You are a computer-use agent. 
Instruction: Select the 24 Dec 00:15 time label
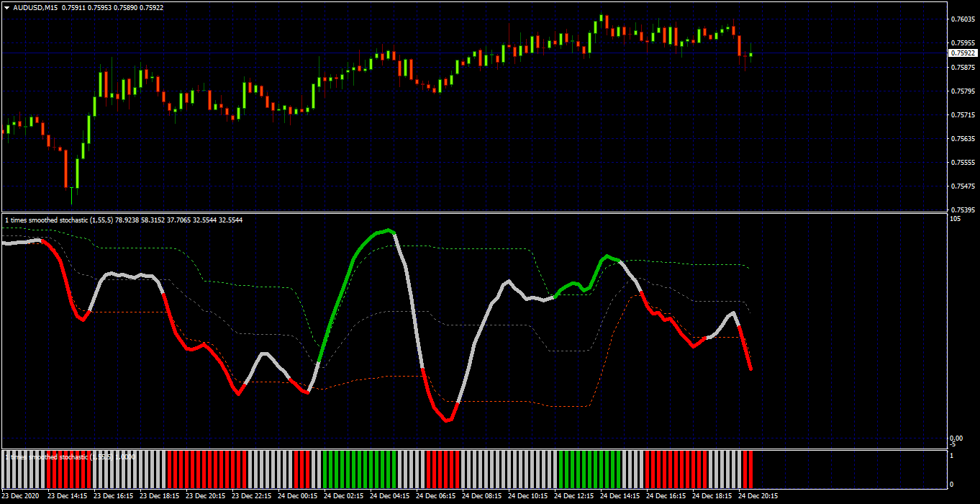point(298,496)
